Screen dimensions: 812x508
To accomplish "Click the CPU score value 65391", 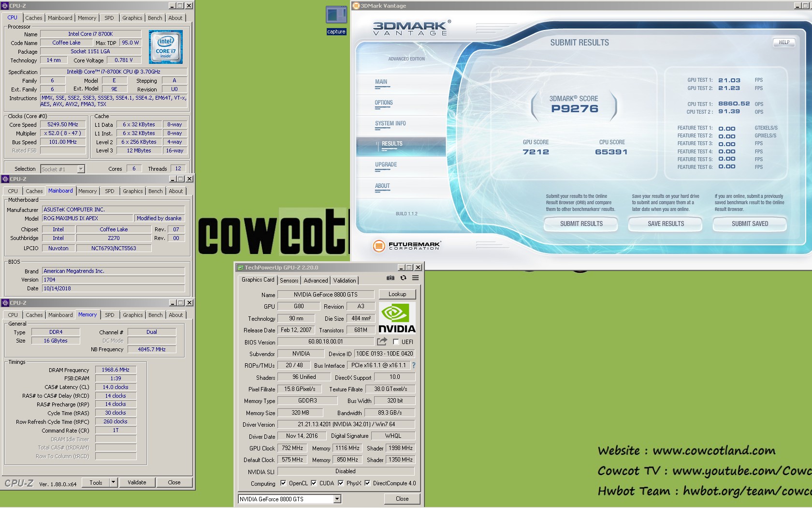I will (611, 152).
